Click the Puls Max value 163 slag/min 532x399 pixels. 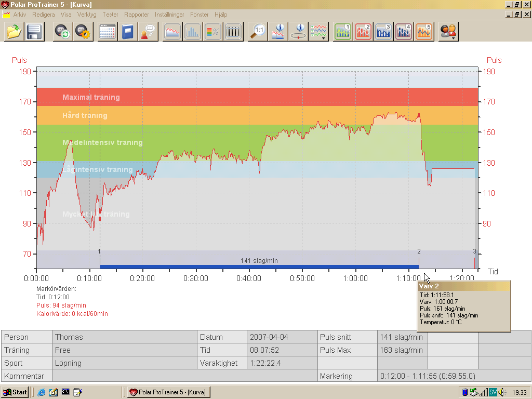click(403, 350)
